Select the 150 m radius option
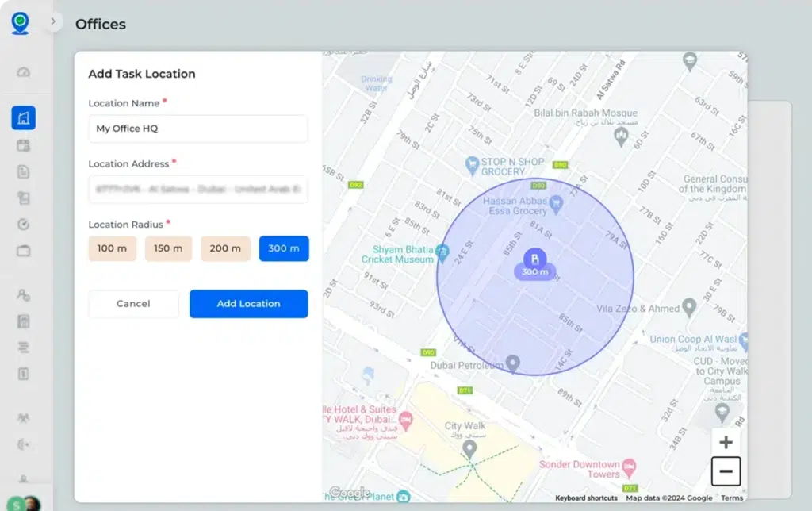The image size is (812, 511). point(168,248)
